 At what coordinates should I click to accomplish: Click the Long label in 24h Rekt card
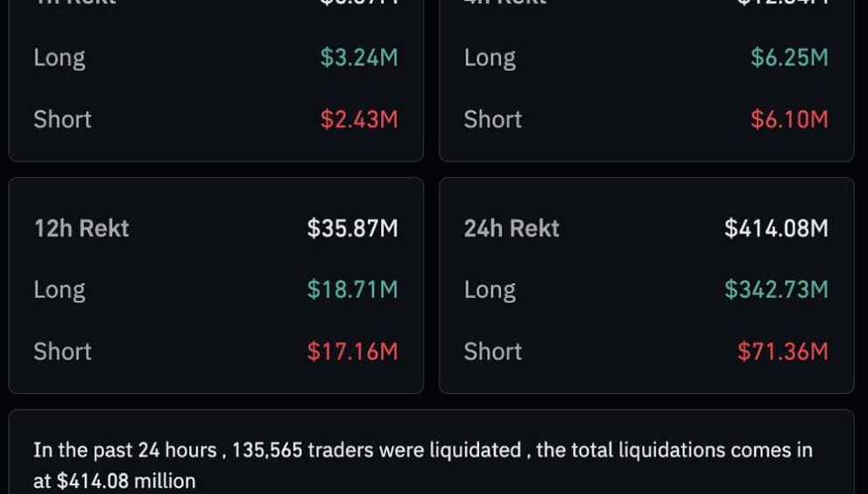click(x=490, y=290)
